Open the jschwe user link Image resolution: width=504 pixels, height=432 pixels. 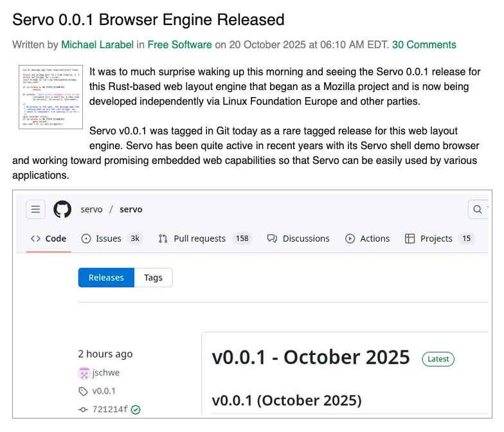click(x=105, y=373)
